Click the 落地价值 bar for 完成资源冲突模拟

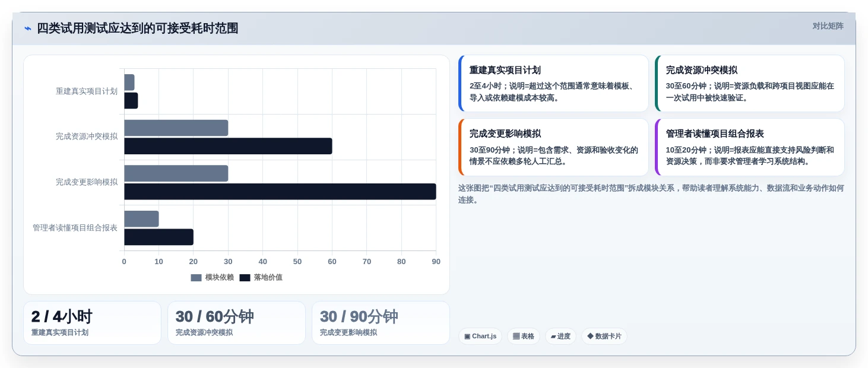coord(228,146)
